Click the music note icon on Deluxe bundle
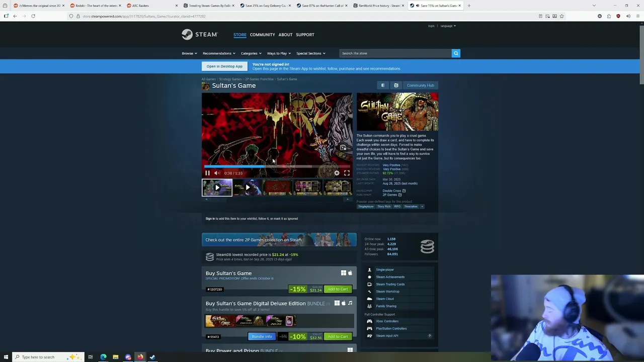Screen dimensions: 644x362 tap(350, 303)
